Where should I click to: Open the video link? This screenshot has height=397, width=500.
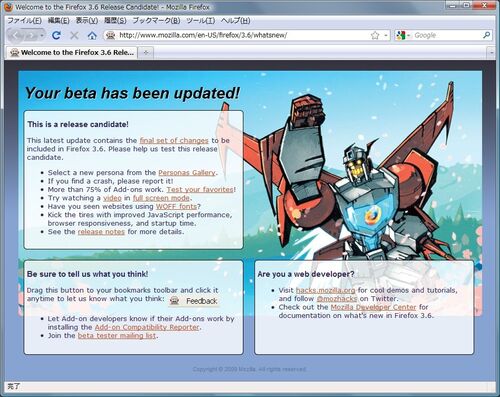[112, 198]
